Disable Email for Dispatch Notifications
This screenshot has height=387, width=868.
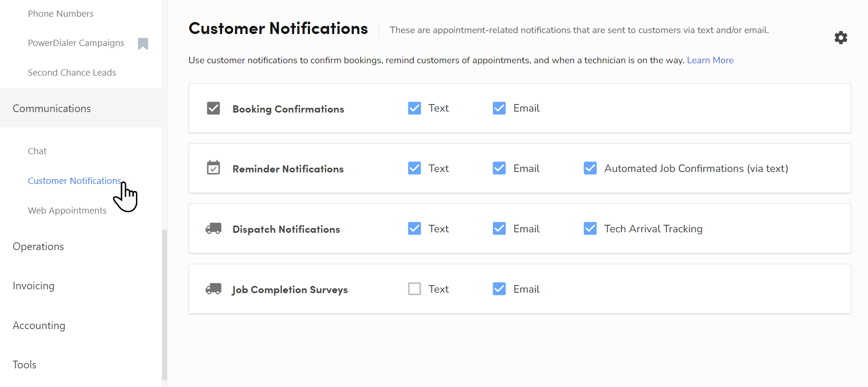click(499, 228)
